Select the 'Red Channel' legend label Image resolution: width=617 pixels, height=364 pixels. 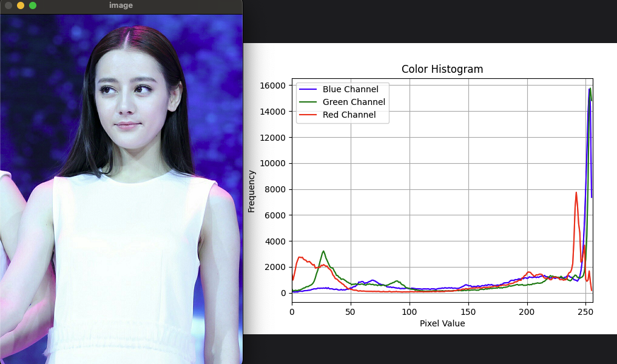(349, 115)
